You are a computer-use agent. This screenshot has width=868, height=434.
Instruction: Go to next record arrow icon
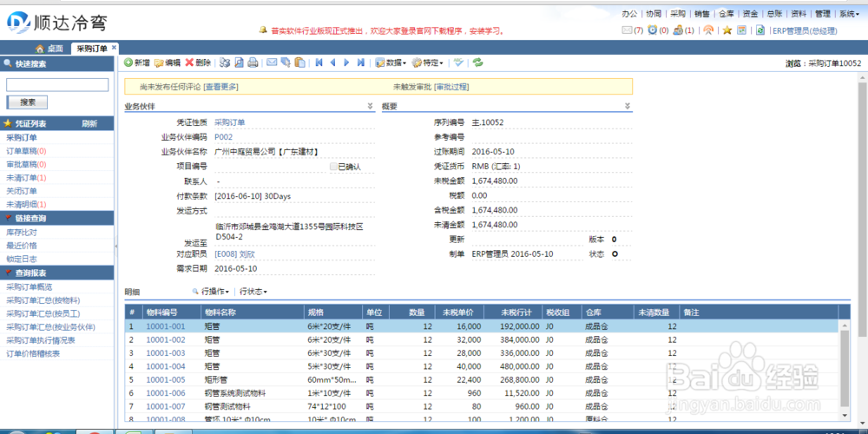346,62
